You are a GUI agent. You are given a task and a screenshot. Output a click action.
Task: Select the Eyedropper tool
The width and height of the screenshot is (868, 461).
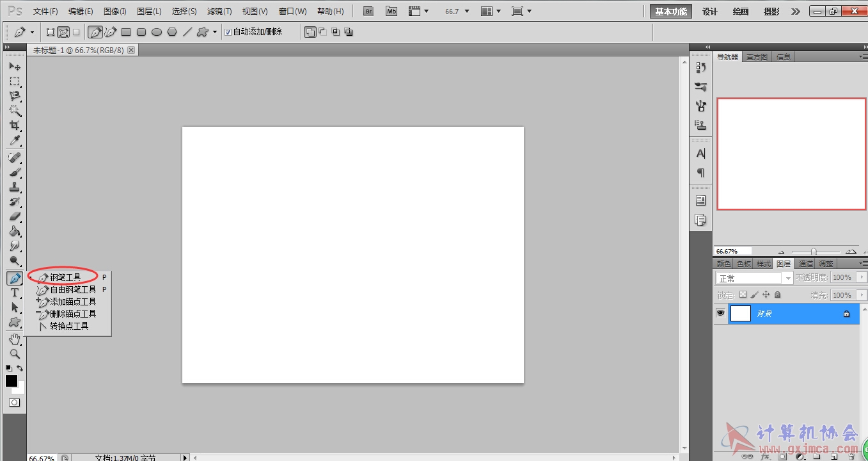(15, 140)
